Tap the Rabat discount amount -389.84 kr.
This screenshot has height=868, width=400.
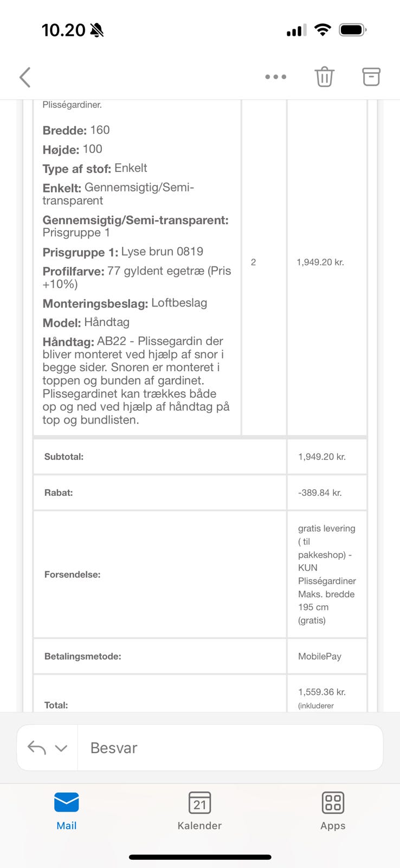point(320,493)
